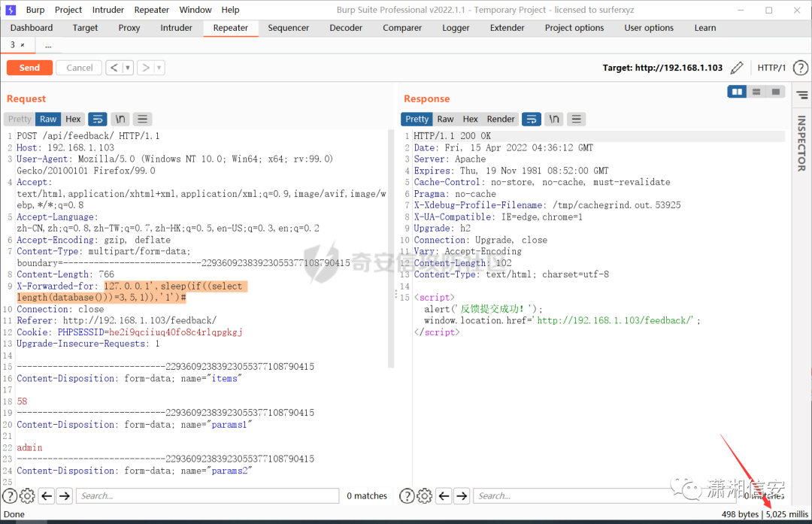This screenshot has width=812, height=524.
Task: Open Request search help icon
Action: (10, 495)
